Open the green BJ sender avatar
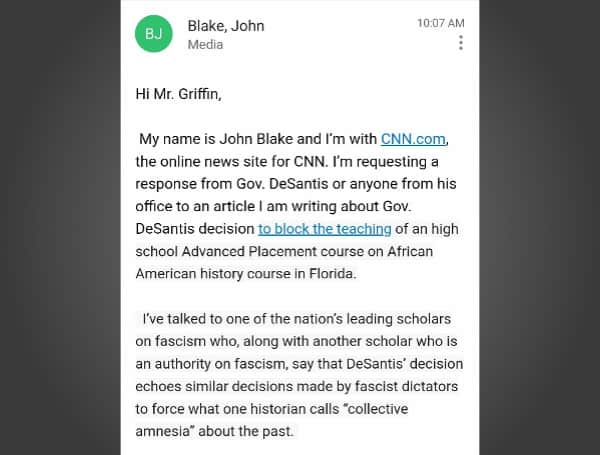Screen dimensions: 600x455 point(153,34)
